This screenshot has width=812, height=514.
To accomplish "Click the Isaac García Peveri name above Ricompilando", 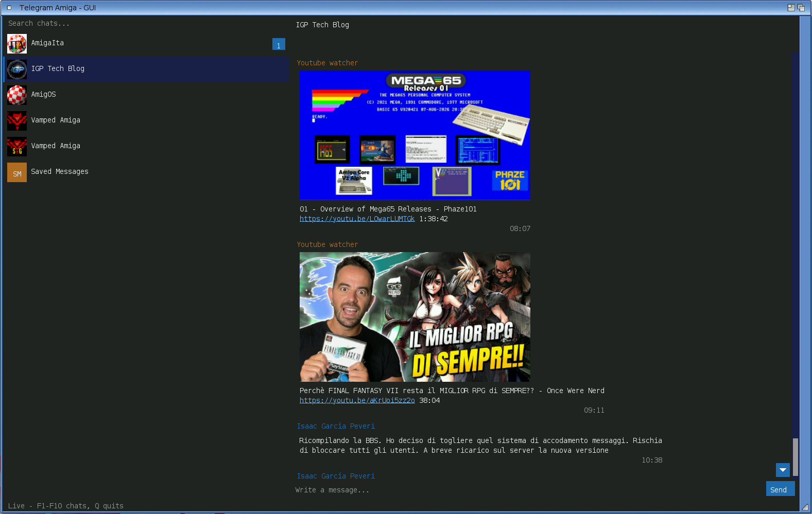I will 336,426.
